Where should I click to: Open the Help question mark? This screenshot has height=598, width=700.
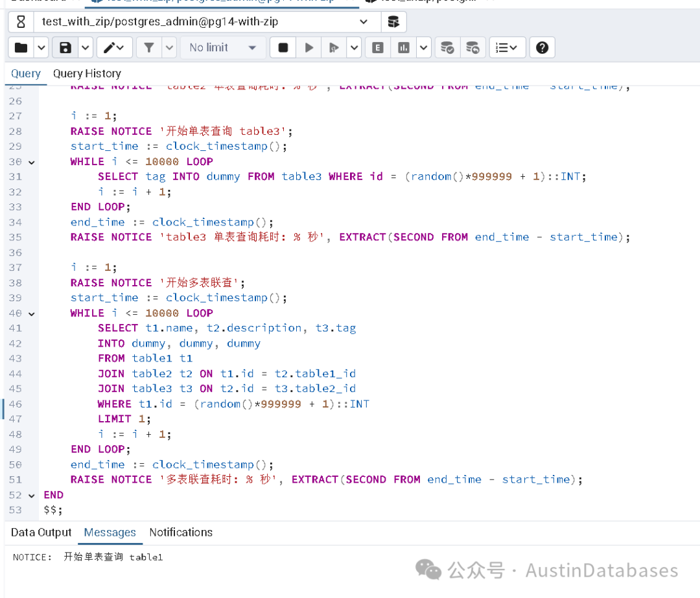coord(542,47)
